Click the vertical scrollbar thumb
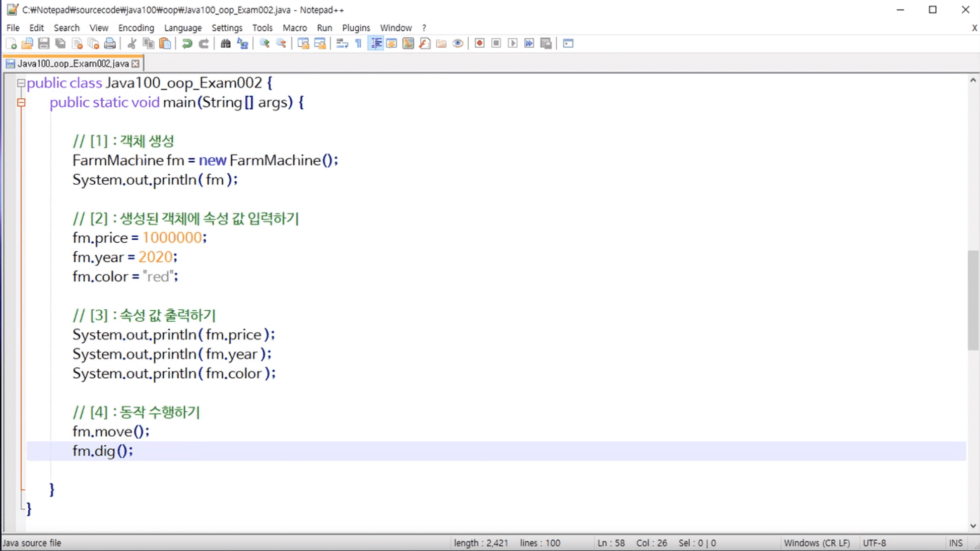This screenshot has width=980, height=551. coord(973,300)
